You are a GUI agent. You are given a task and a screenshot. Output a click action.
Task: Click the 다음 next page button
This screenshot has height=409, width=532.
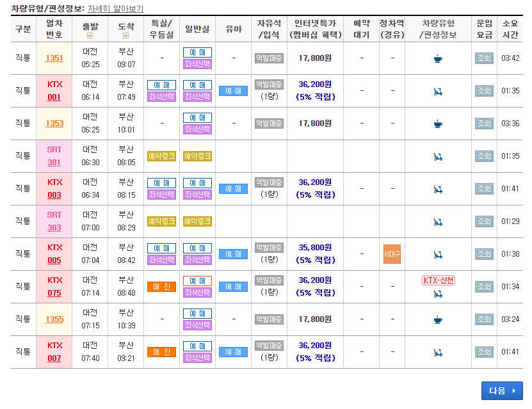502,390
